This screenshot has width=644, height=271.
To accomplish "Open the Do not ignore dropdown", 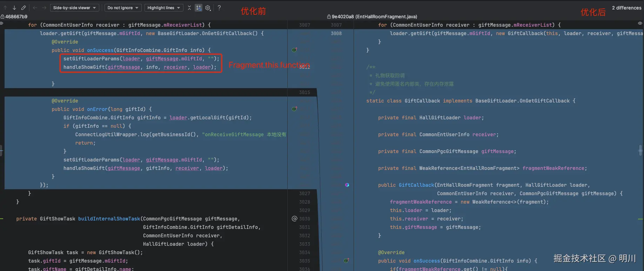I will click(123, 8).
